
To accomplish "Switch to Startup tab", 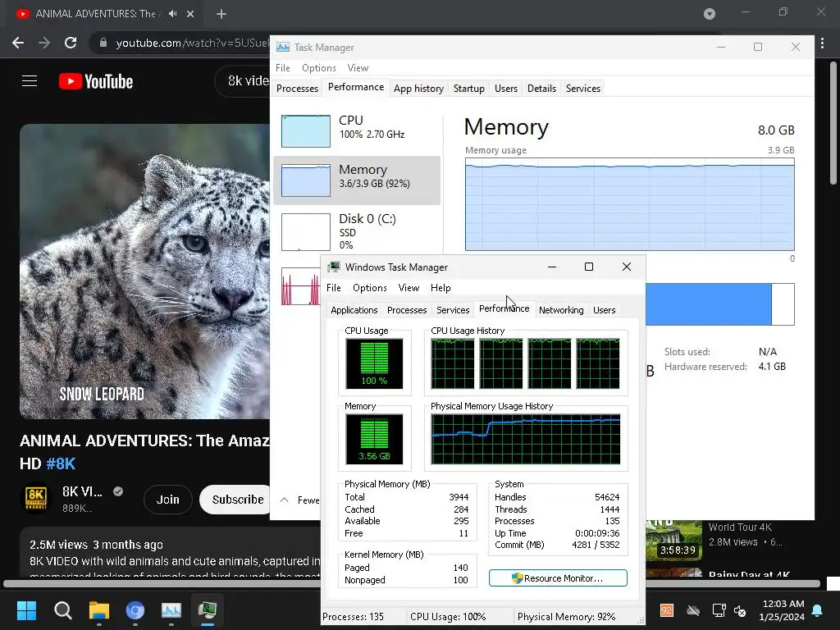I will 468,89.
